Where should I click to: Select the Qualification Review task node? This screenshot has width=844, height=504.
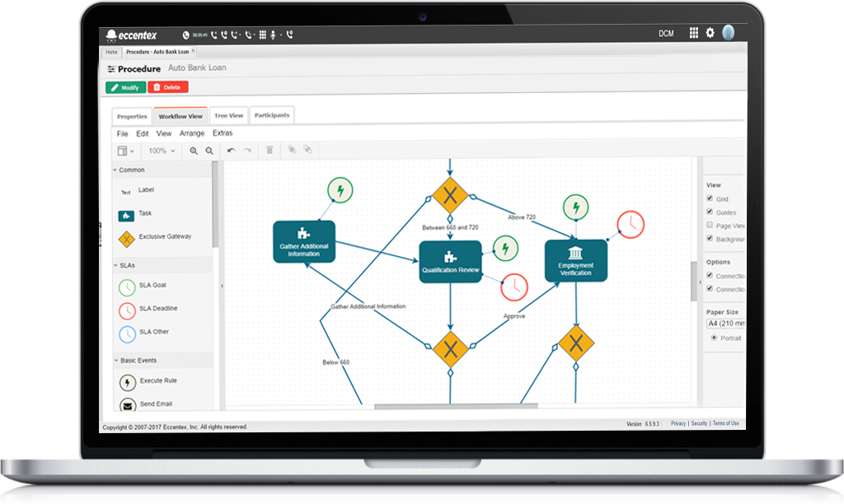(x=451, y=261)
